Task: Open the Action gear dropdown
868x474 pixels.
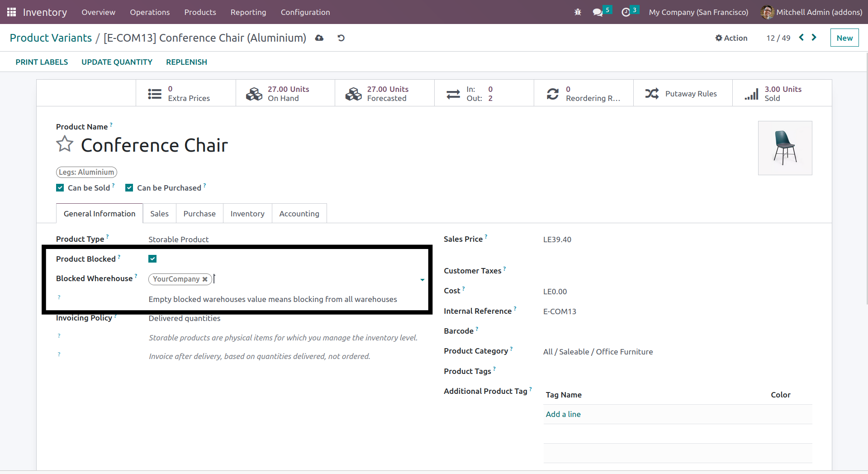Action: click(x=731, y=38)
